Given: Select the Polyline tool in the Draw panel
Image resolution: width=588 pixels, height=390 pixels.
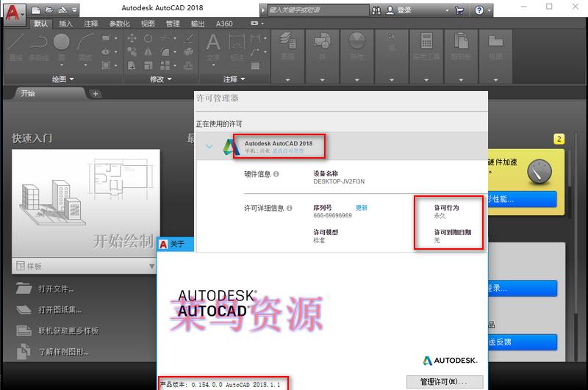Looking at the screenshot, I should click(39, 46).
